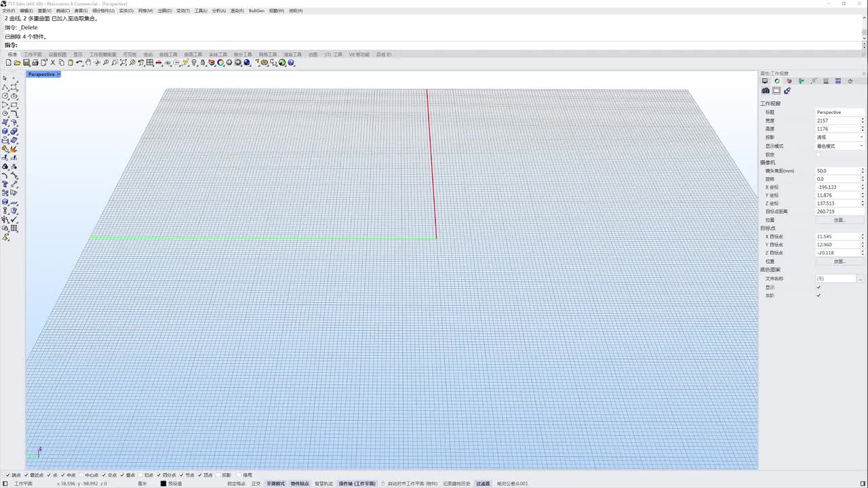Click the grid icon in left toolbar
This screenshot has height=488, width=868.
[14, 228]
